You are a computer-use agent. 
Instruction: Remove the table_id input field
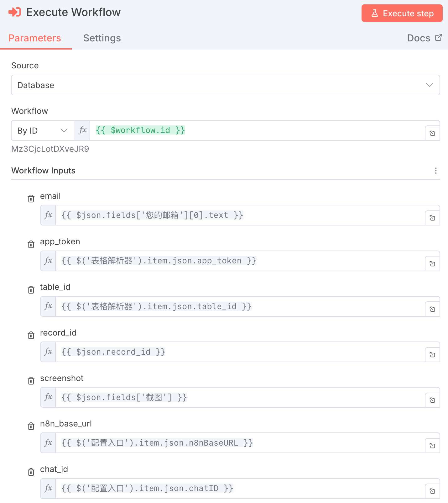[x=31, y=290]
